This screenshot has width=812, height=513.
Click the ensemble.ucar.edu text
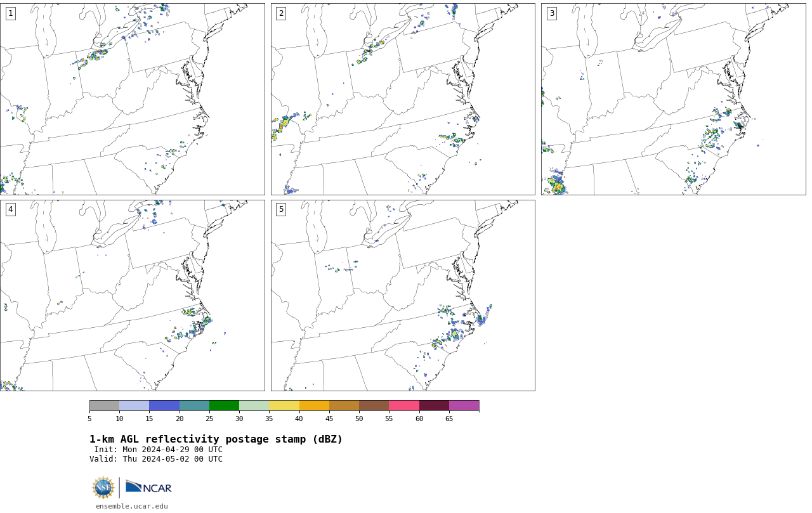pyautogui.click(x=132, y=506)
